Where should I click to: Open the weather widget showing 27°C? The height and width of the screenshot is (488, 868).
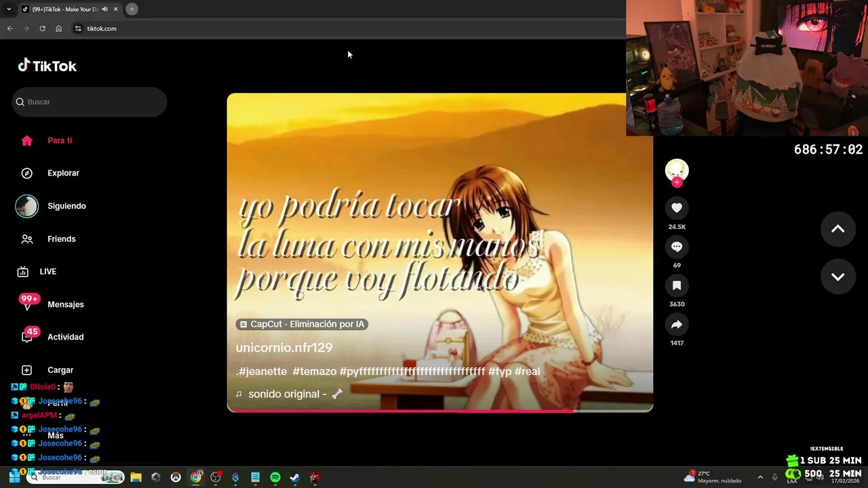point(712,477)
